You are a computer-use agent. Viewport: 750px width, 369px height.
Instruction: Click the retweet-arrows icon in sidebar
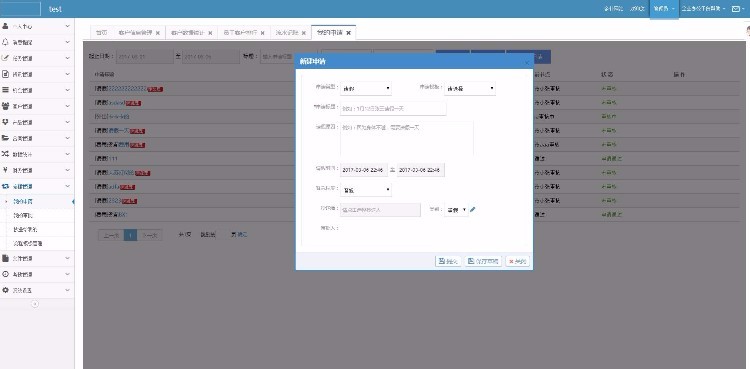(x=5, y=186)
